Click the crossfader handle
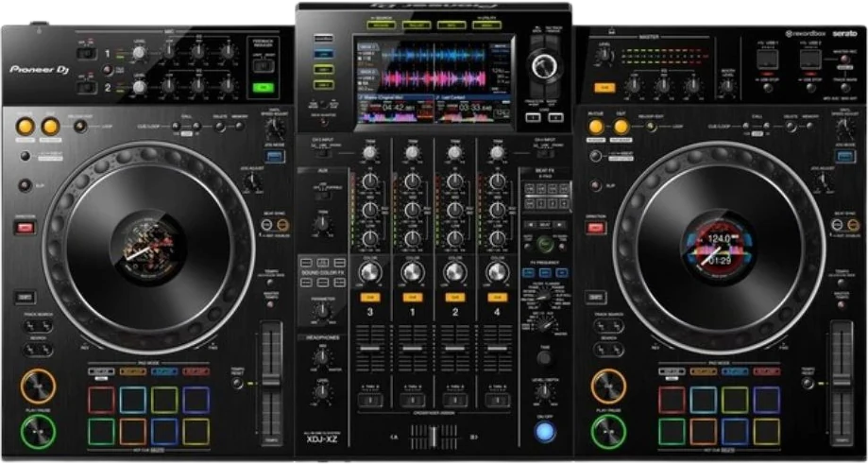Image resolution: width=868 pixels, height=464 pixels. pyautogui.click(x=435, y=437)
